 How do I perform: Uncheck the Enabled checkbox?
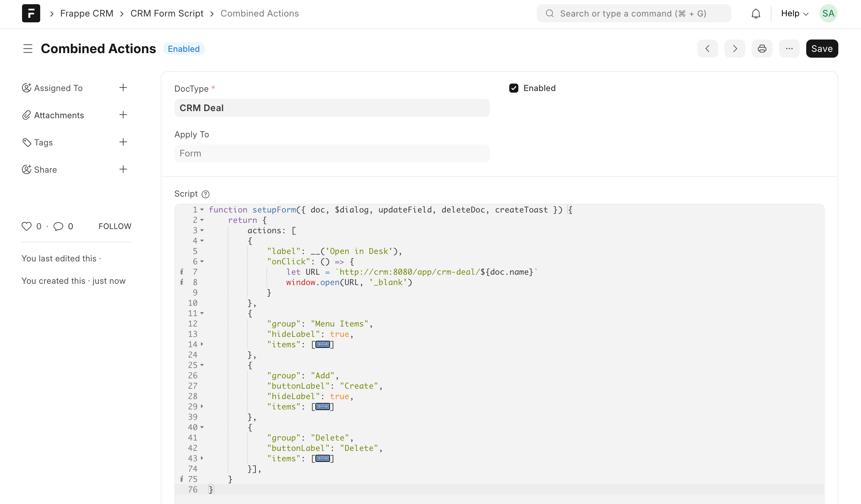(513, 88)
